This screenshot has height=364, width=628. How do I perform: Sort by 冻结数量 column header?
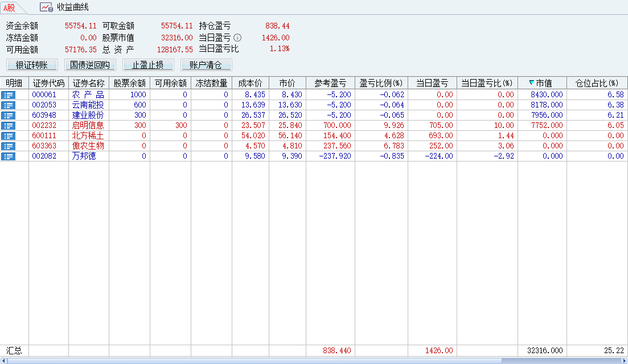point(211,83)
